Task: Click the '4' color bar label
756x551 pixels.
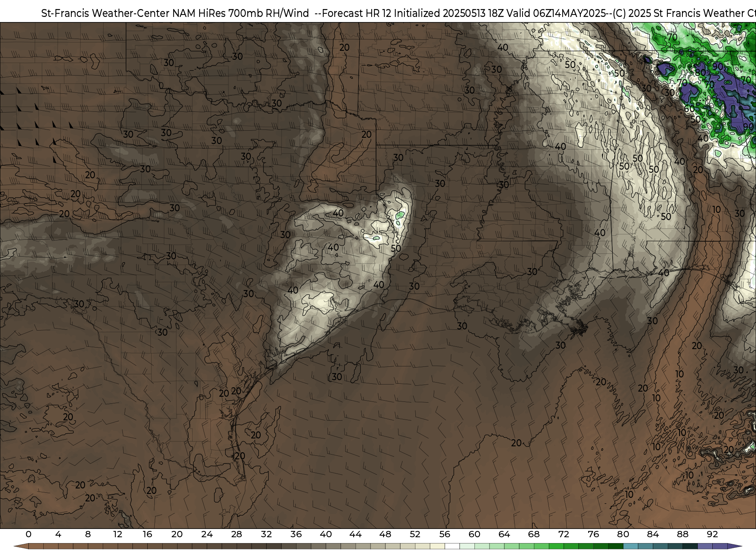Action: click(58, 534)
